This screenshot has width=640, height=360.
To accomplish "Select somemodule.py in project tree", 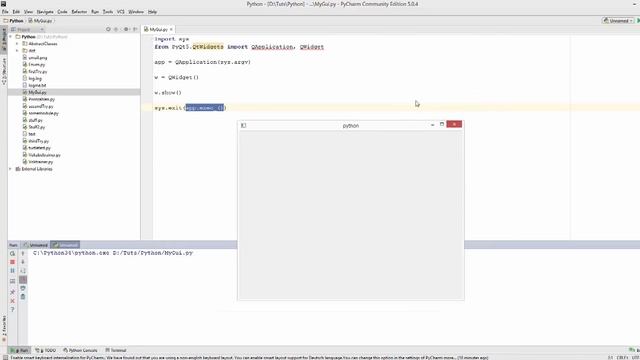I will click(x=40, y=113).
